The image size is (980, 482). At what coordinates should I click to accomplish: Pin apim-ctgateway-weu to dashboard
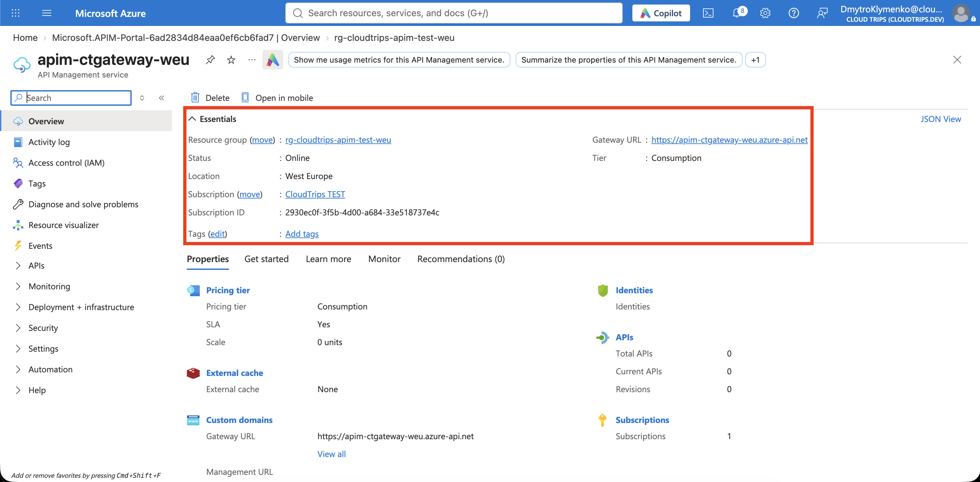tap(210, 60)
